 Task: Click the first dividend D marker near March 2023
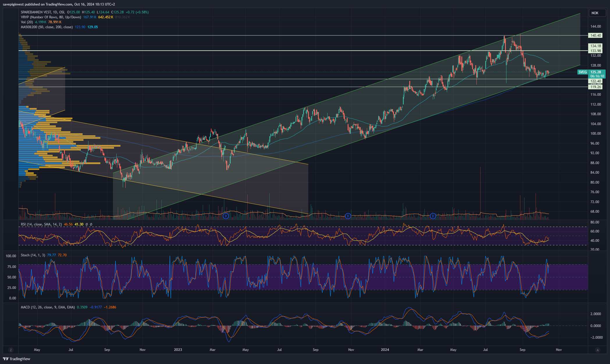pyautogui.click(x=226, y=216)
